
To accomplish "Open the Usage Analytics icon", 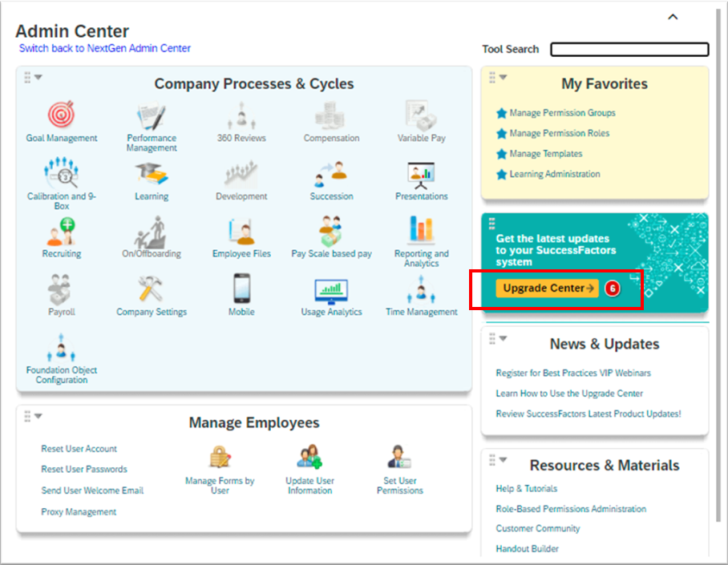I will point(330,292).
